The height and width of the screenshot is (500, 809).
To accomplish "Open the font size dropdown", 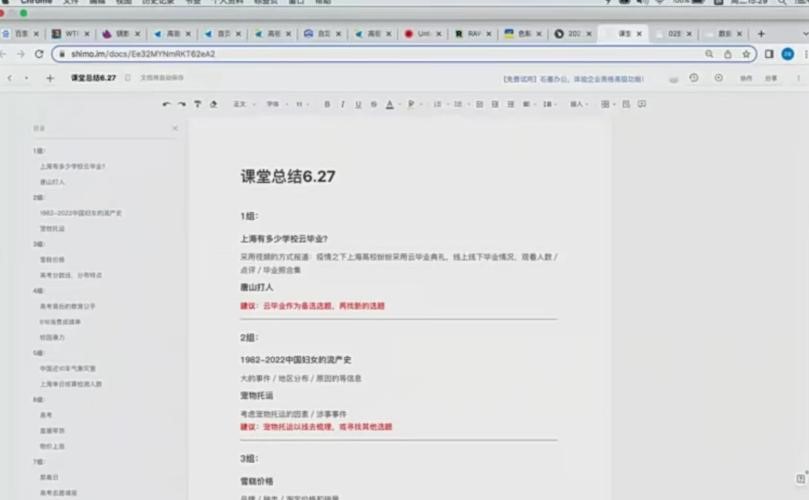I will point(301,104).
